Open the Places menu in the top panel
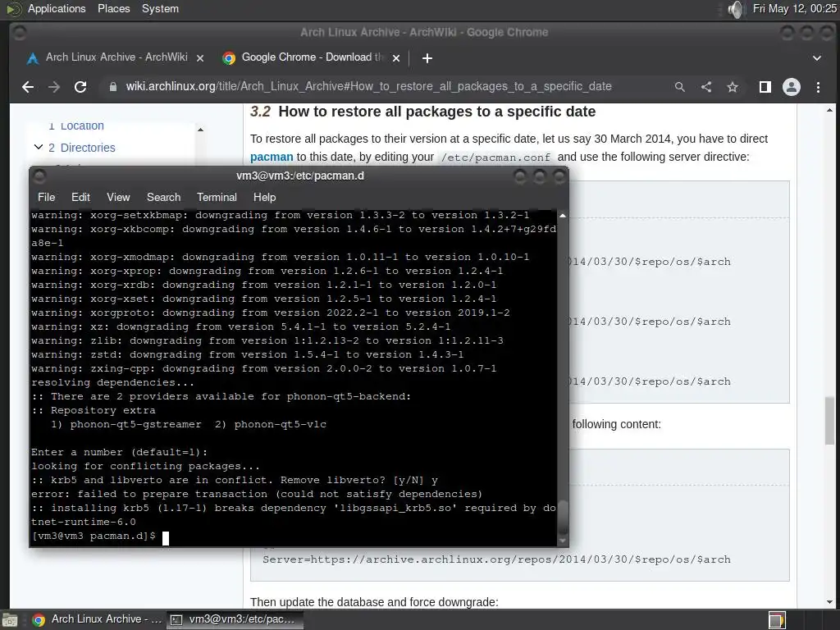 [113, 8]
